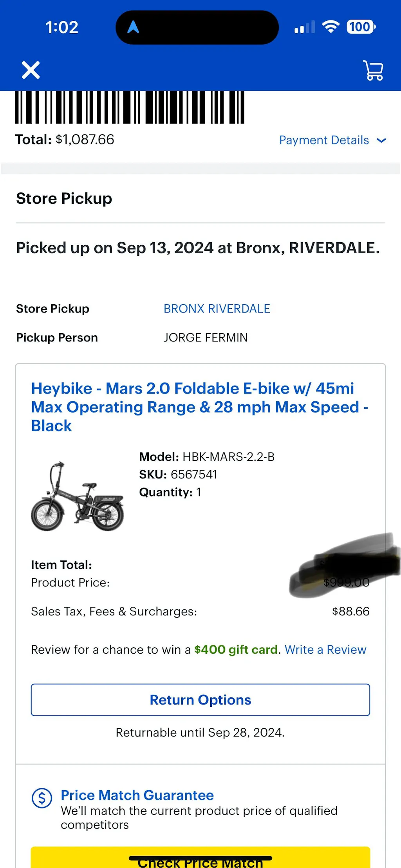The height and width of the screenshot is (868, 401).
Task: Tap the e-bike product thumbnail
Action: [78, 496]
